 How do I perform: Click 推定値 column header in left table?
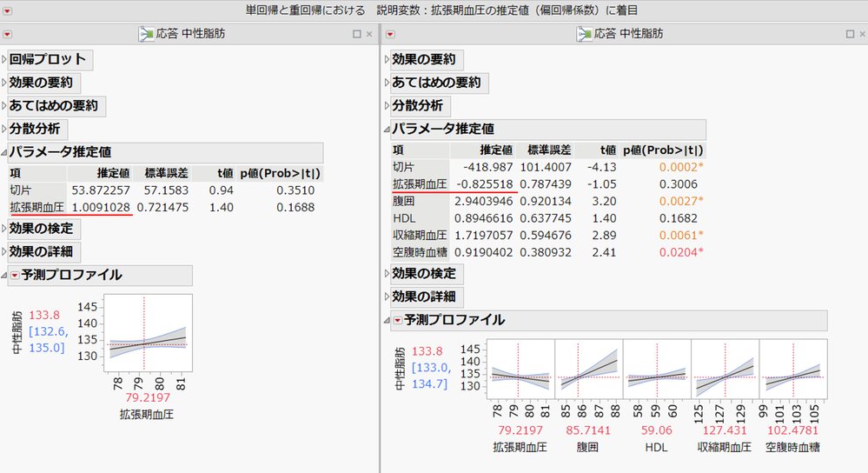pyautogui.click(x=114, y=173)
